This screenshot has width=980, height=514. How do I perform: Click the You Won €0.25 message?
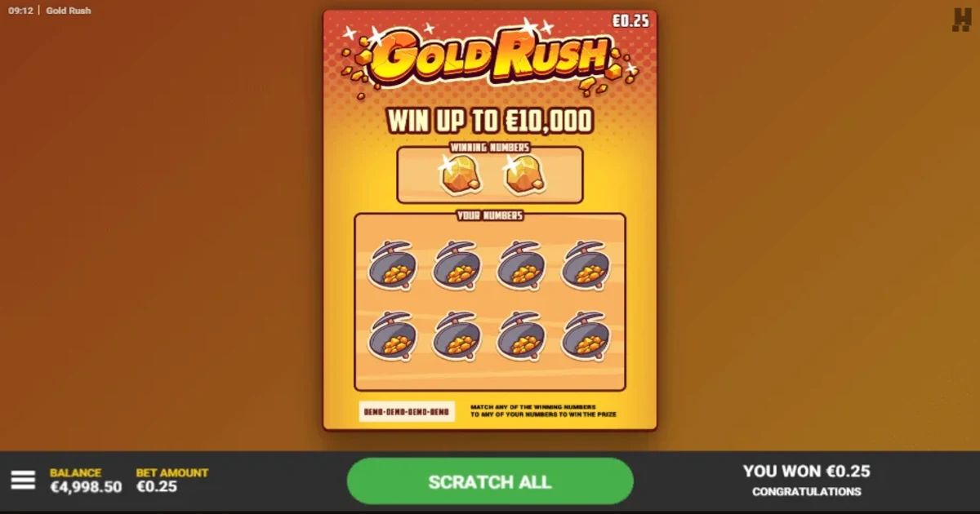806,471
